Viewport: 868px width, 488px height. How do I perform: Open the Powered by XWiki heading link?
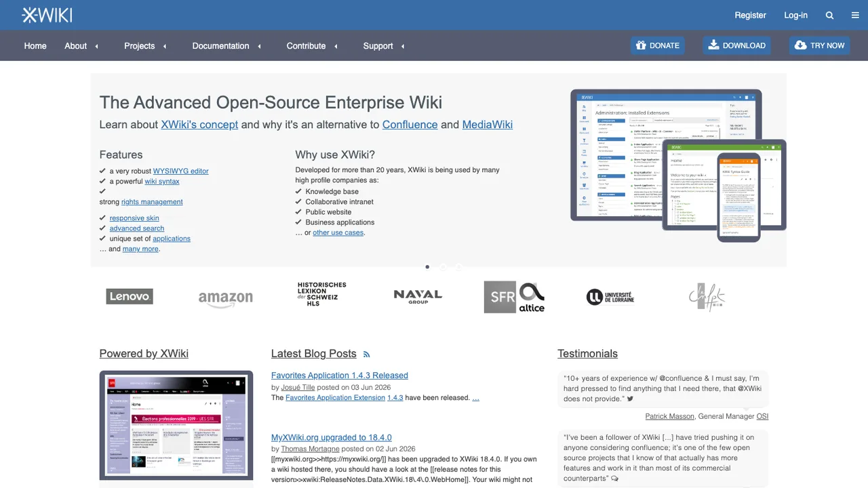point(144,354)
